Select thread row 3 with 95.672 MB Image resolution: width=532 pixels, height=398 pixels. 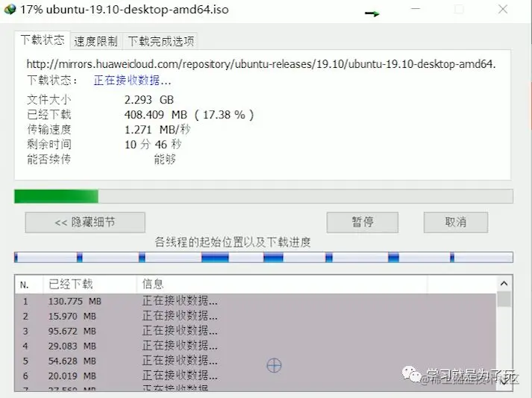(x=255, y=331)
